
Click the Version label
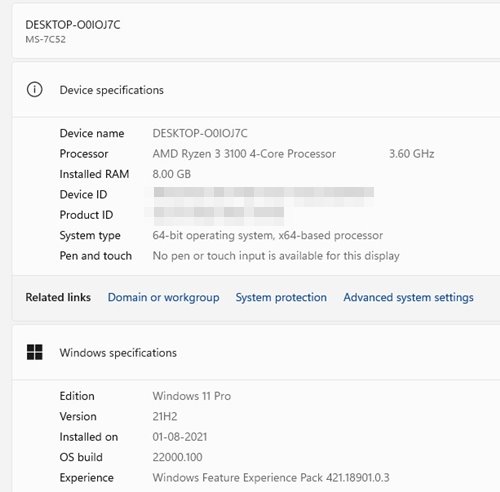[x=78, y=416]
